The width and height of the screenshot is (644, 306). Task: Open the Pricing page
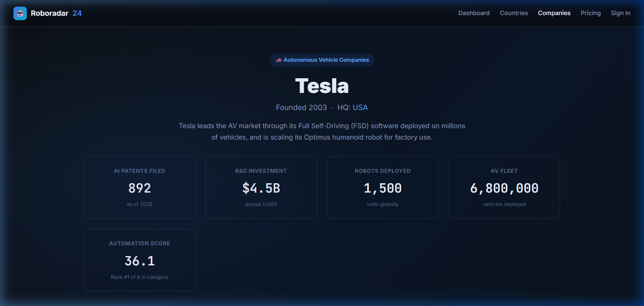click(x=590, y=13)
